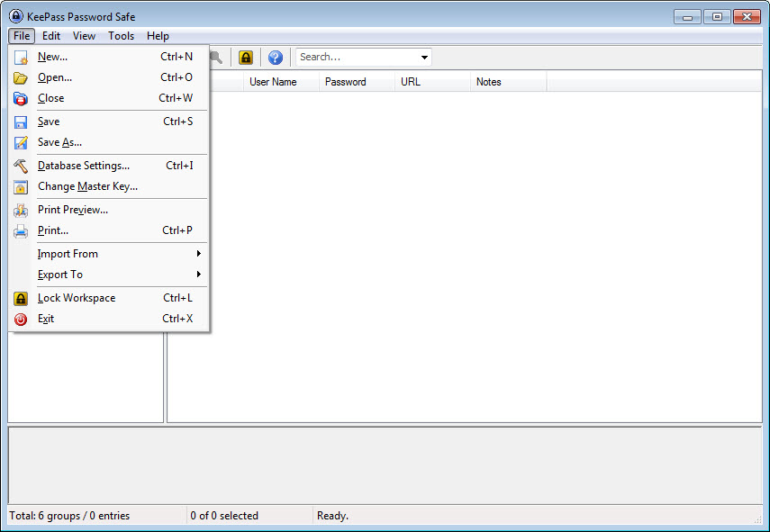Image resolution: width=770 pixels, height=532 pixels.
Task: Open the Help menu
Action: click(x=158, y=36)
